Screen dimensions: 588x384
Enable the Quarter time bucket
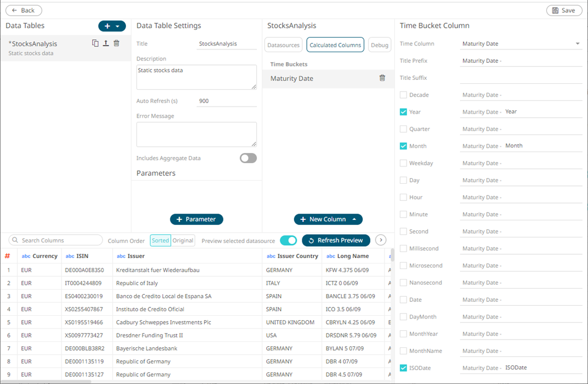(x=403, y=129)
